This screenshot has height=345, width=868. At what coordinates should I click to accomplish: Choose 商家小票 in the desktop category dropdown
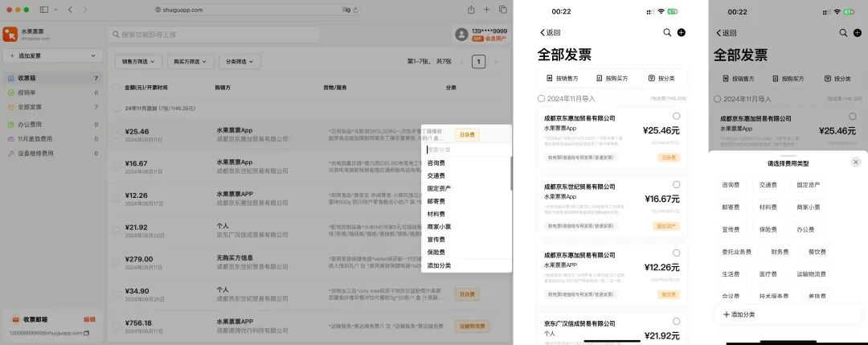[466, 227]
